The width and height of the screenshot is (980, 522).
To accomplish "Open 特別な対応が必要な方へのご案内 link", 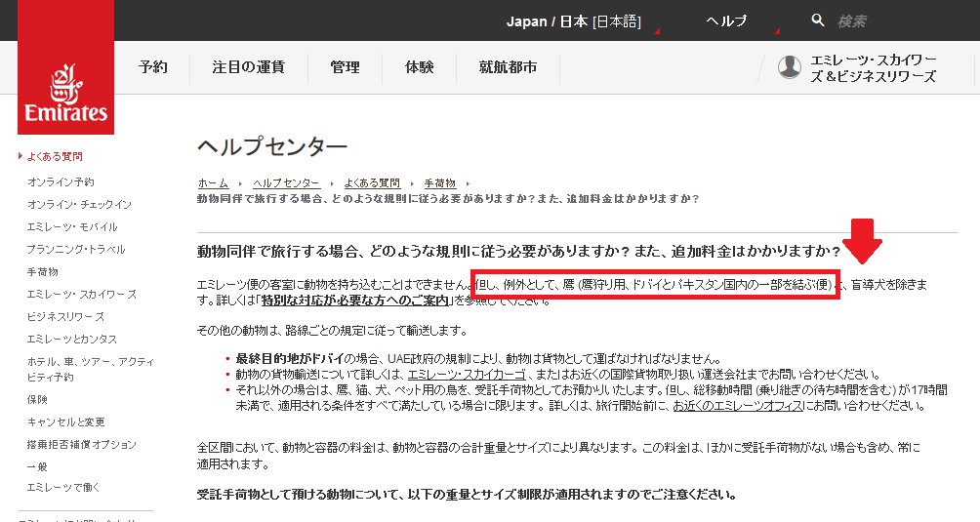I will [355, 301].
